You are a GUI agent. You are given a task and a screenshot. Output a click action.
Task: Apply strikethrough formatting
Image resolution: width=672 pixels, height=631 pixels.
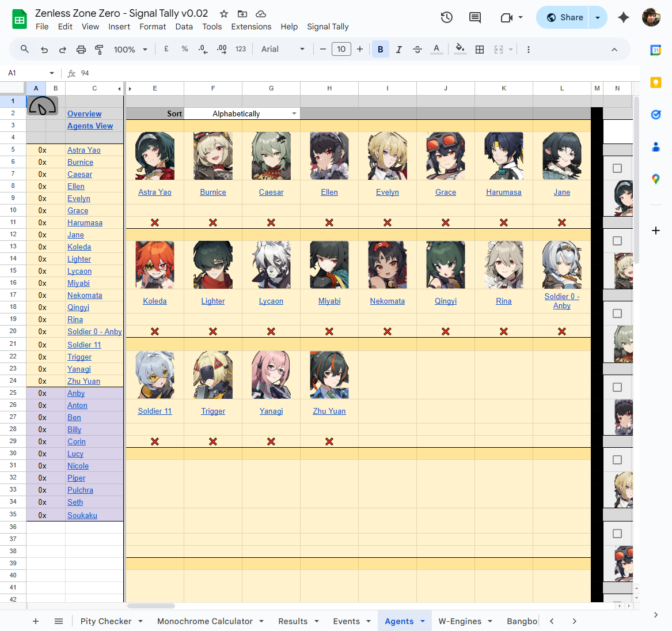(x=417, y=50)
